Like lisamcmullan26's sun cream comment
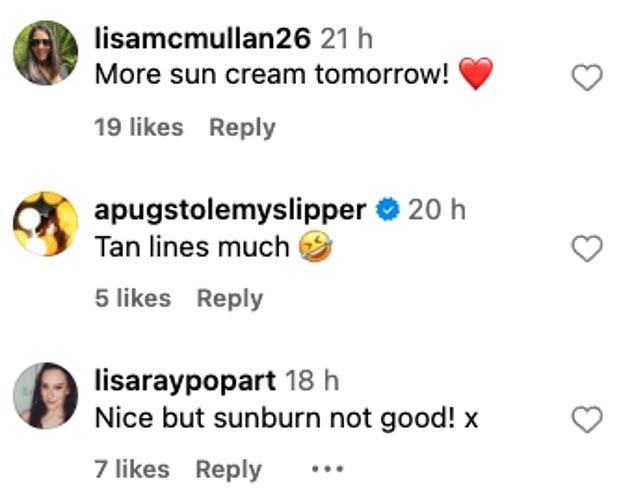 pos(587,77)
